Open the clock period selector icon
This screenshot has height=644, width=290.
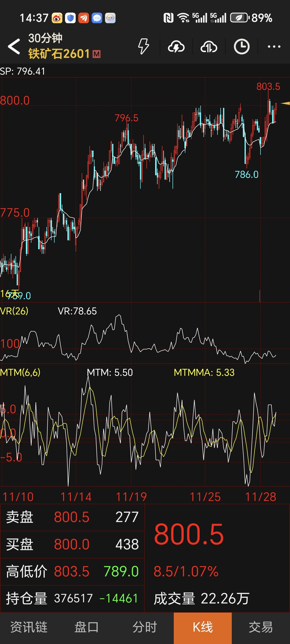pos(241,46)
